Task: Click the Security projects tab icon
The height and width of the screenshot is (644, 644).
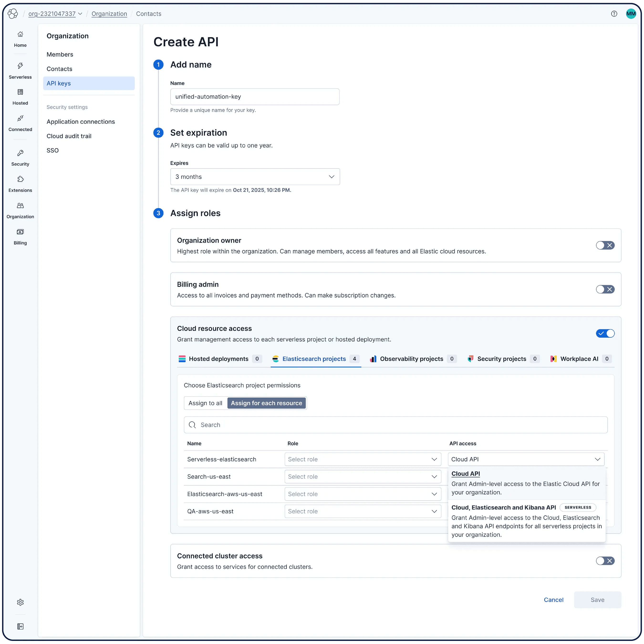Action: pos(471,359)
